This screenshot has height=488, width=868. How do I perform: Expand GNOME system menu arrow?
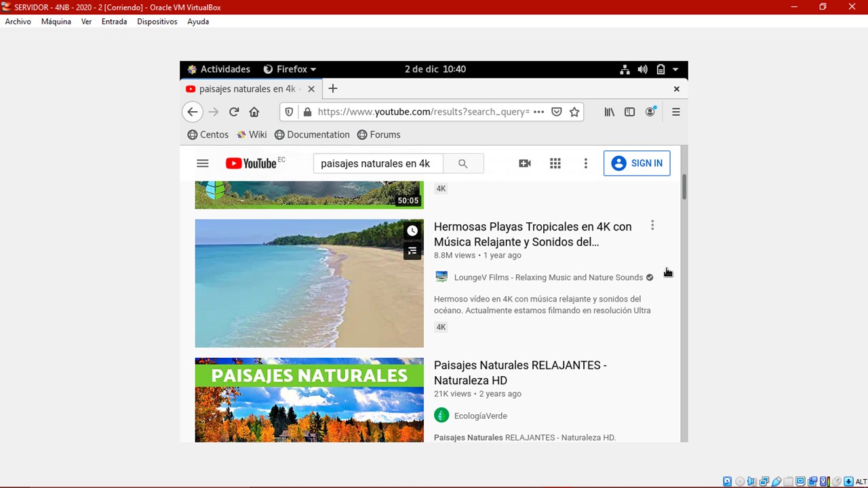pos(675,69)
